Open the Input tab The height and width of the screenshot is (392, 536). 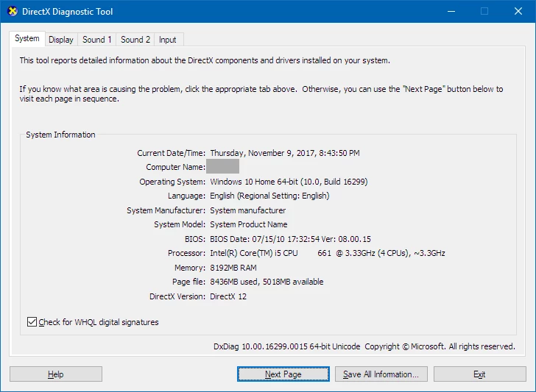pyautogui.click(x=168, y=40)
